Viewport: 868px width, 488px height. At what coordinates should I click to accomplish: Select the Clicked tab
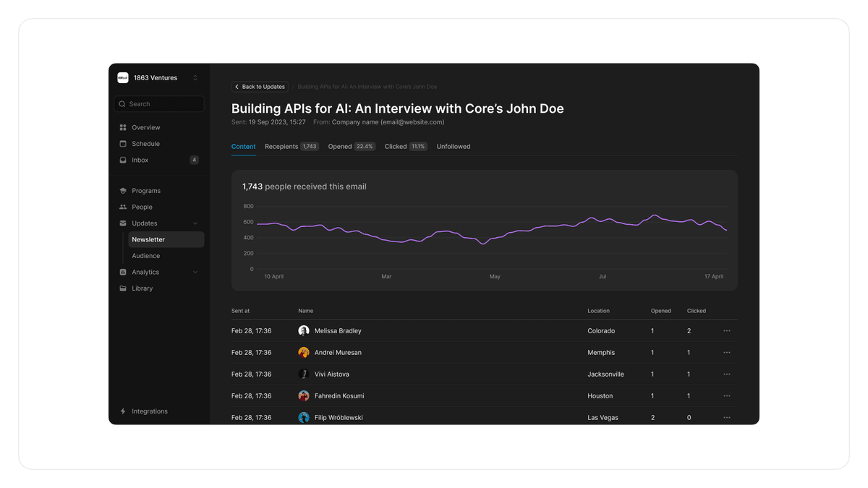(x=405, y=147)
